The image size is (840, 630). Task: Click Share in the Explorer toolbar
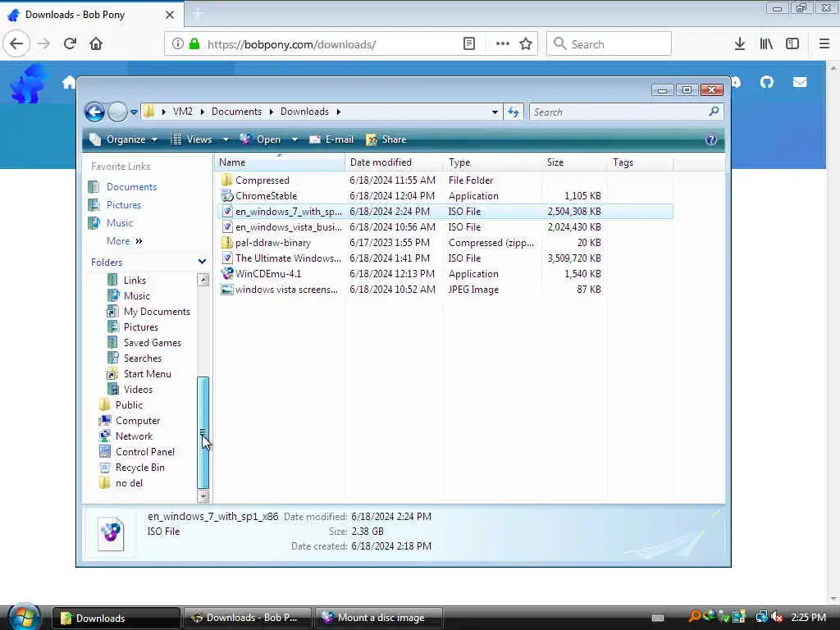click(x=386, y=139)
